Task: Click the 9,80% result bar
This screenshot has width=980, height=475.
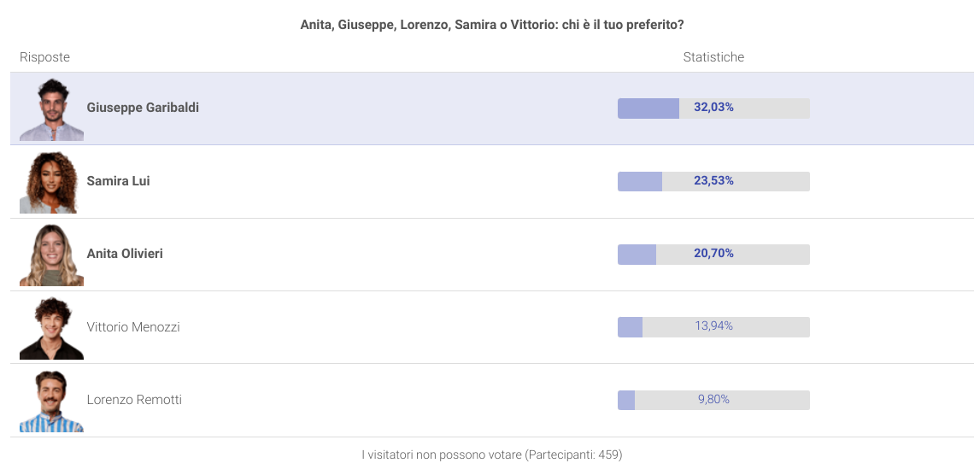Action: click(713, 400)
